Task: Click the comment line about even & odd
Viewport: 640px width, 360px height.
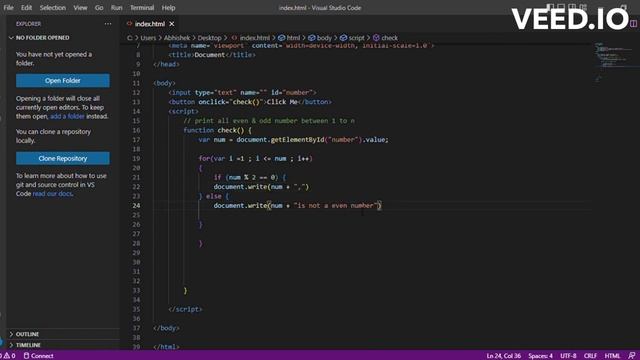Action: [x=269, y=121]
